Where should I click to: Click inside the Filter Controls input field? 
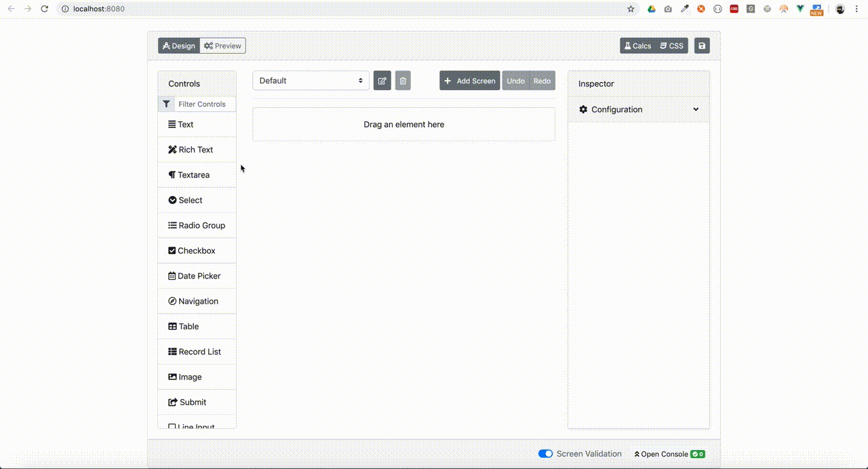[x=203, y=104]
